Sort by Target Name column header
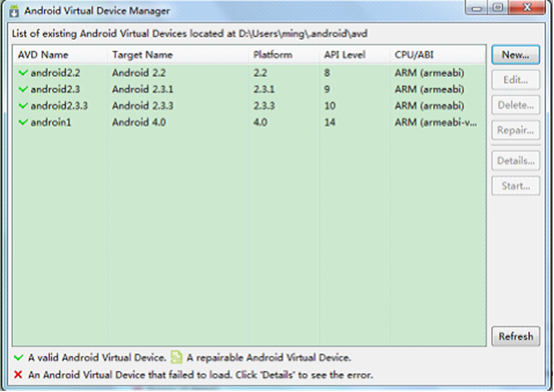 pos(178,55)
